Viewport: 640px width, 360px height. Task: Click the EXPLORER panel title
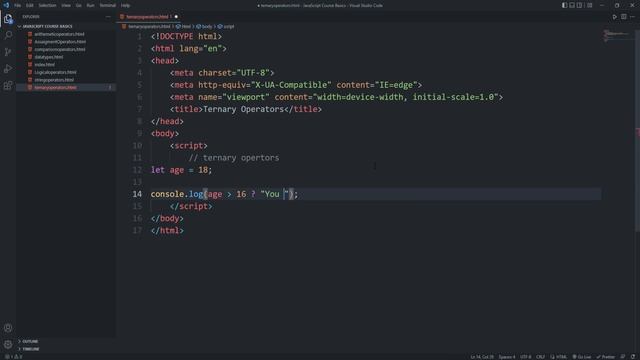point(31,17)
